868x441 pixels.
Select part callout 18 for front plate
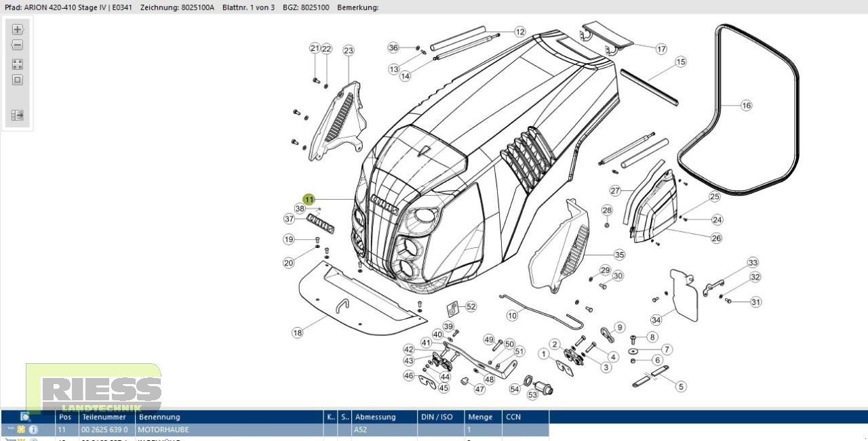tap(297, 333)
